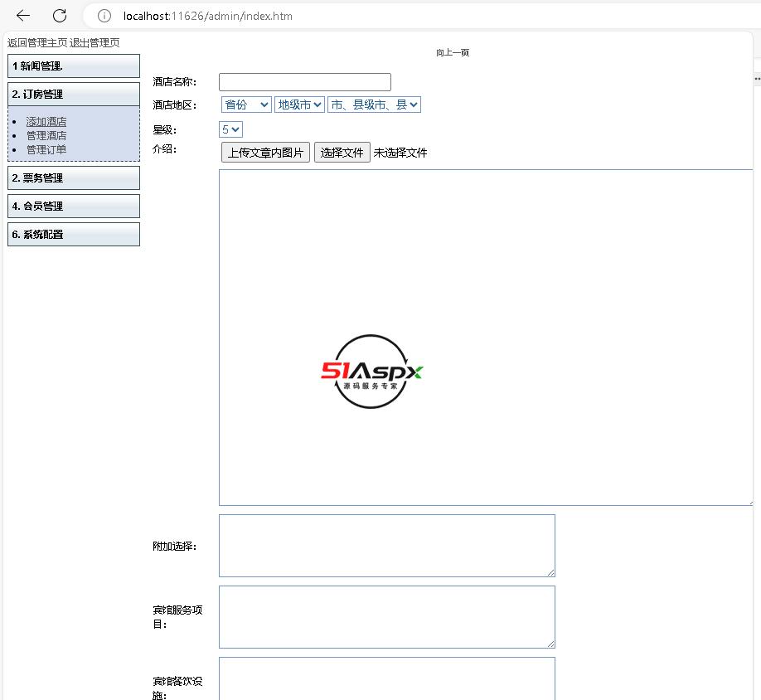Open the 省份 province dropdown
This screenshot has width=761, height=700.
tap(246, 105)
